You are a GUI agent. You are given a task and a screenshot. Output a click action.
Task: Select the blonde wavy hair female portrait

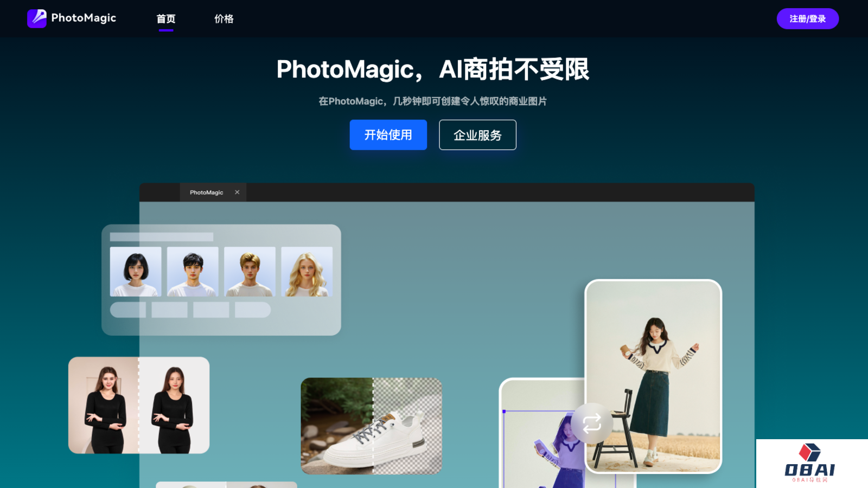[x=307, y=272]
